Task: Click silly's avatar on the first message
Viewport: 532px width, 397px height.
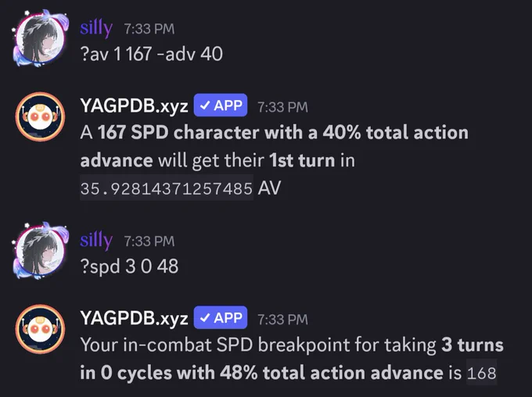Action: pos(41,38)
